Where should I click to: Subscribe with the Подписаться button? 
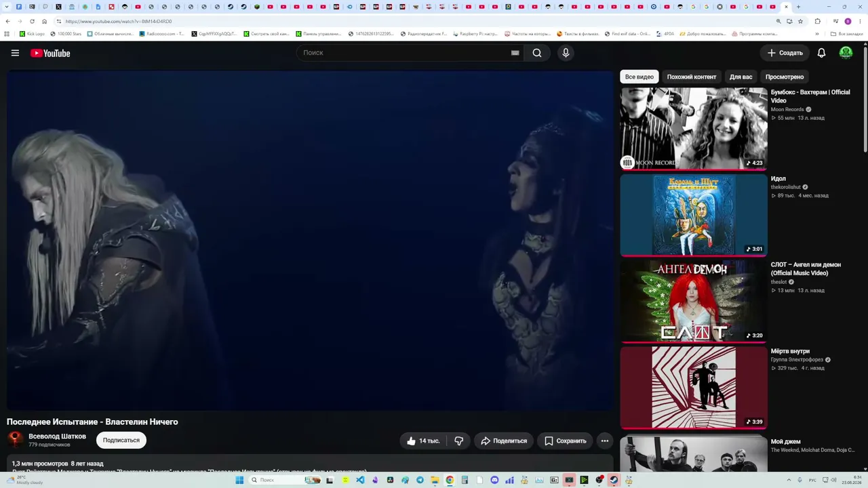tap(121, 440)
